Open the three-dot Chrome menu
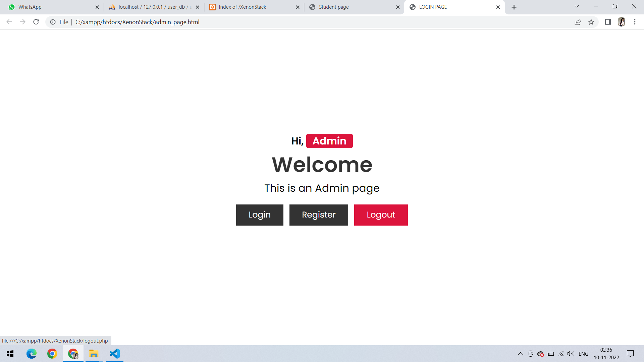 click(635, 22)
